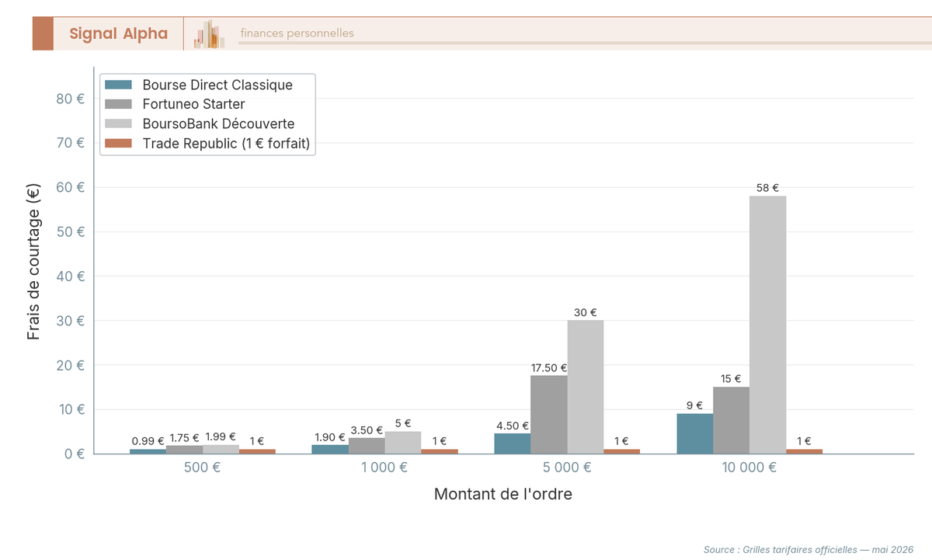Click the '70 €' y-axis tick label
This screenshot has height=560, width=932.
point(71,143)
